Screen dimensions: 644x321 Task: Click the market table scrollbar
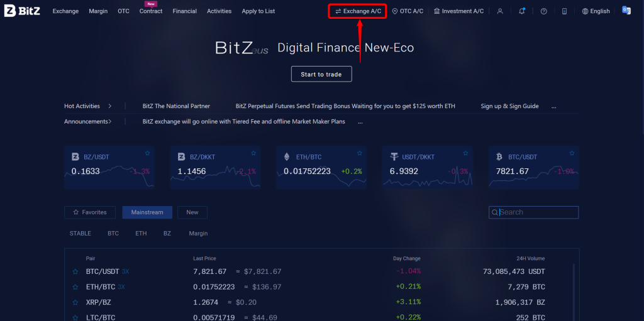tap(574, 292)
